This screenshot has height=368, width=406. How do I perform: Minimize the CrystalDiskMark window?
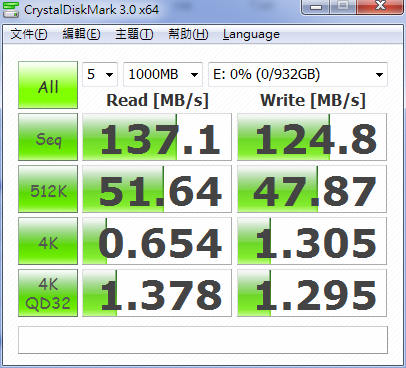[x=316, y=7]
